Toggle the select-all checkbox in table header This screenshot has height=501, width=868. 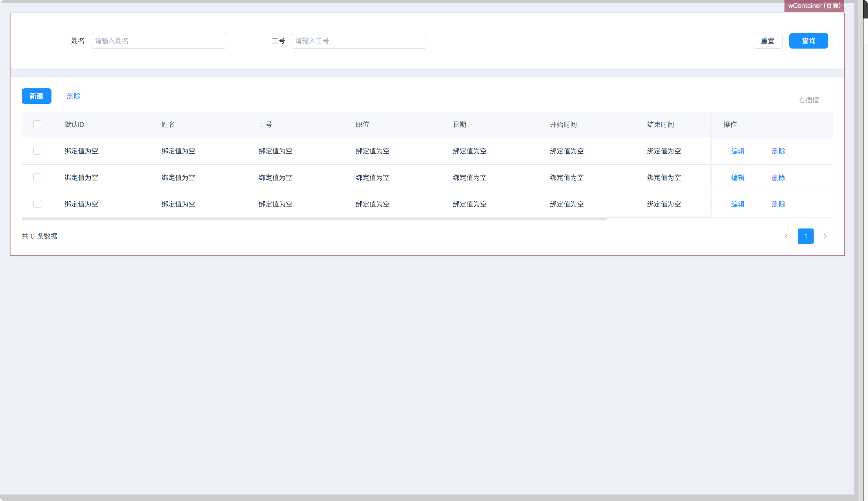pyautogui.click(x=37, y=124)
